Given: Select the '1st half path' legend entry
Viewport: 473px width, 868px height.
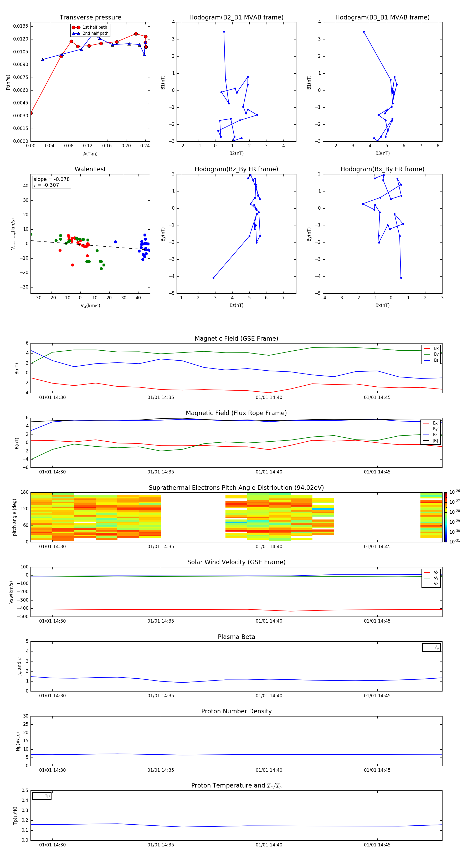Looking at the screenshot, I should pyautogui.click(x=90, y=27).
